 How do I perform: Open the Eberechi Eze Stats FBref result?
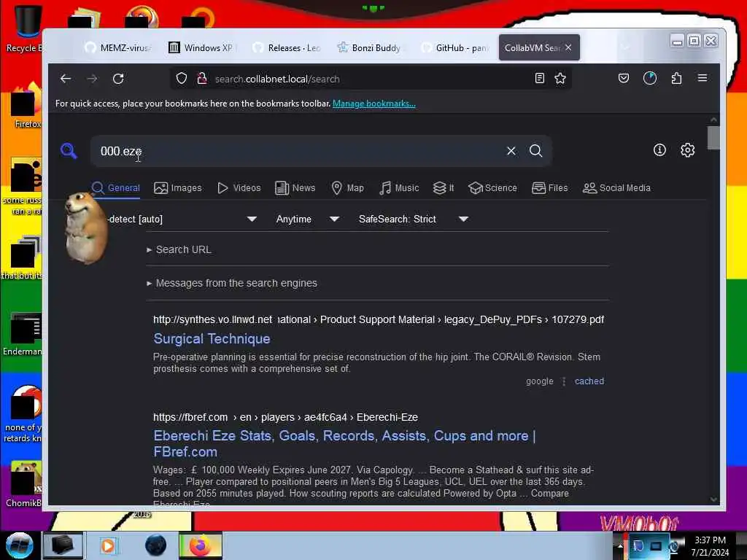pos(344,443)
